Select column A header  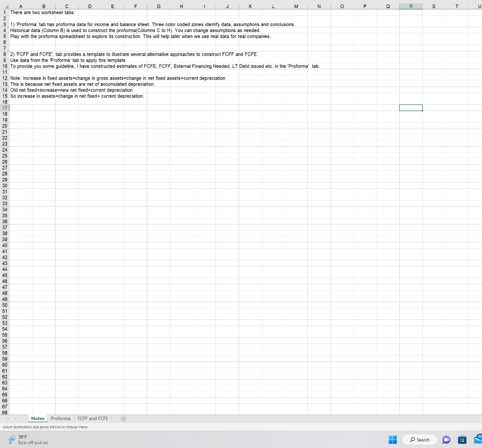click(21, 6)
